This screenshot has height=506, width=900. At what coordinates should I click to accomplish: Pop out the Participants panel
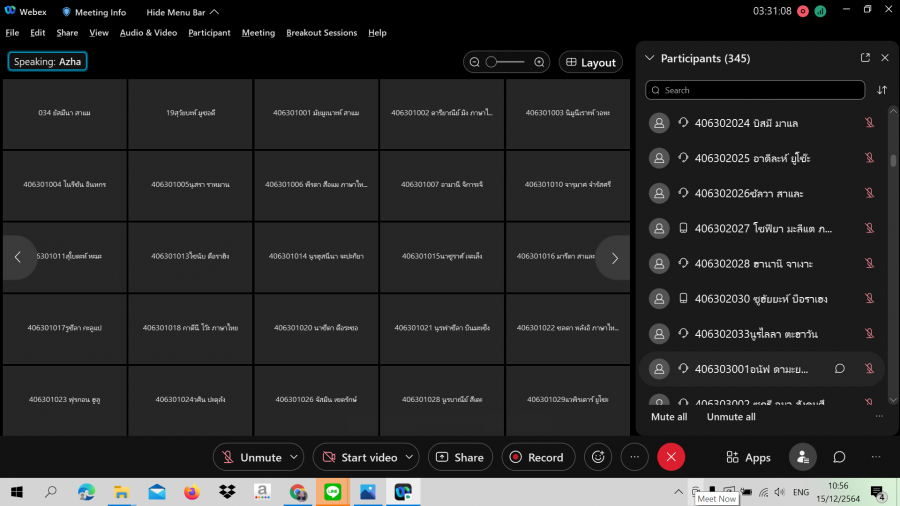(x=865, y=58)
